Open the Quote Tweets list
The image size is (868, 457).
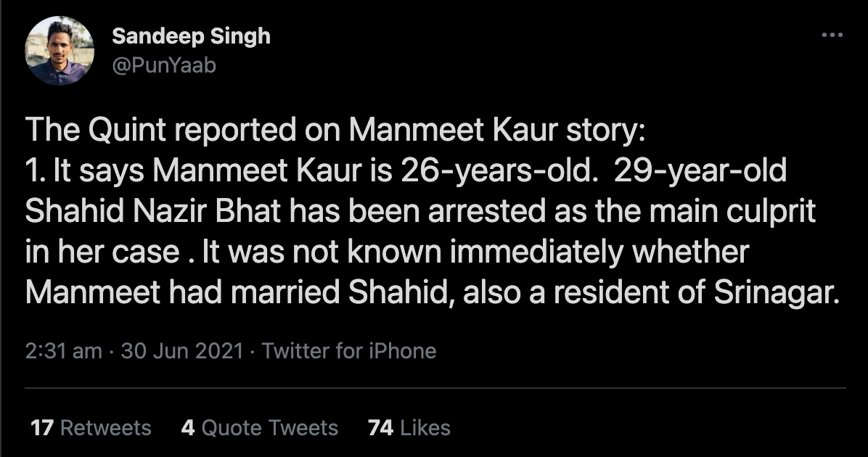(269, 427)
